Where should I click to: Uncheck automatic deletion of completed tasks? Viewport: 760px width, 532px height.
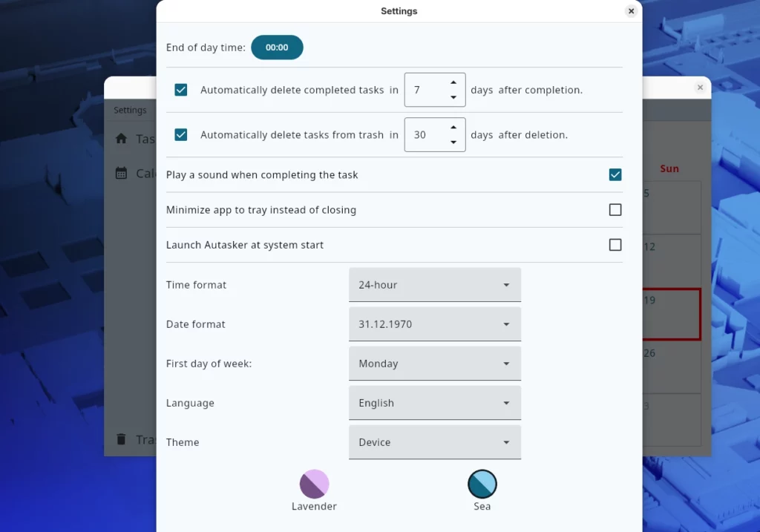point(180,89)
